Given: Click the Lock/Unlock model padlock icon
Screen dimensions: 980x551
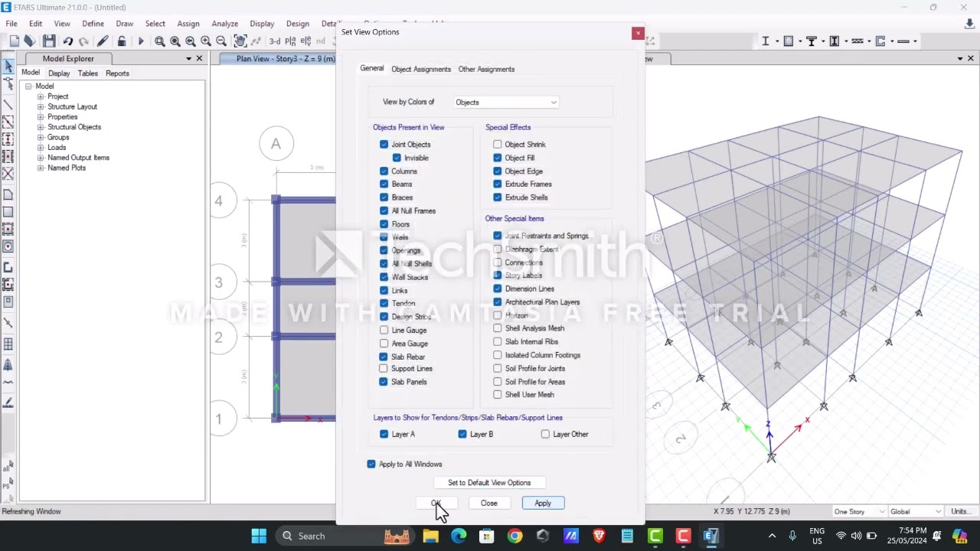Looking at the screenshot, I should pyautogui.click(x=121, y=41).
